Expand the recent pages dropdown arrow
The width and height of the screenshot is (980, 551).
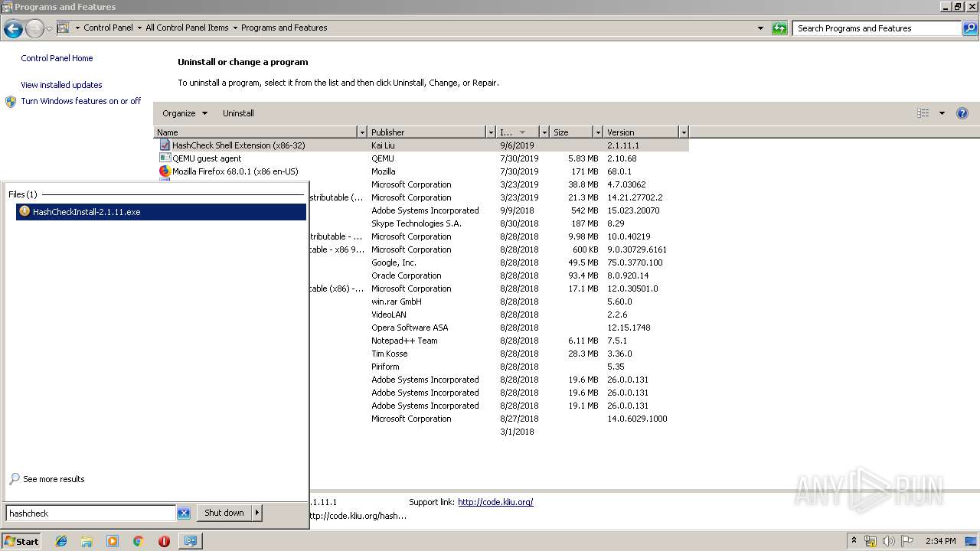[49, 29]
